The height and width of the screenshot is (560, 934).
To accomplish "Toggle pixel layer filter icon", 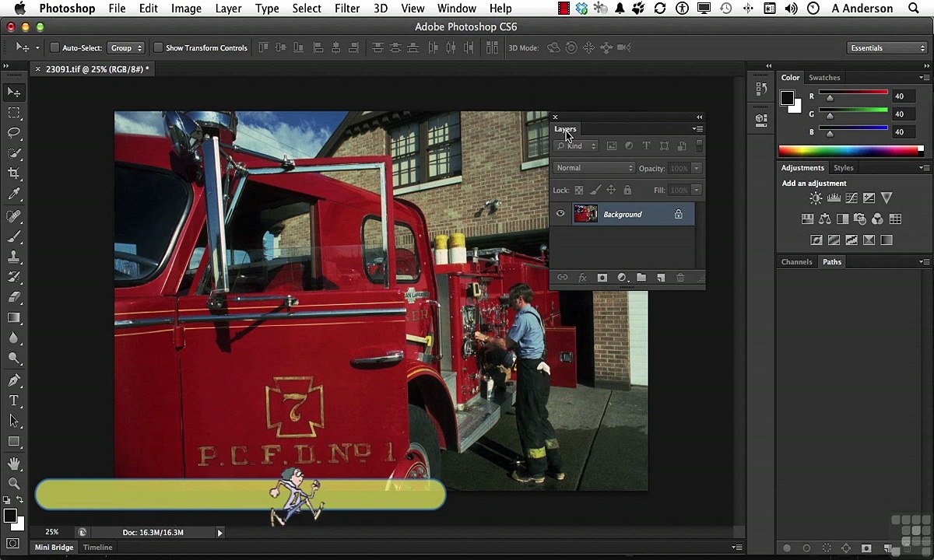I will [x=612, y=145].
